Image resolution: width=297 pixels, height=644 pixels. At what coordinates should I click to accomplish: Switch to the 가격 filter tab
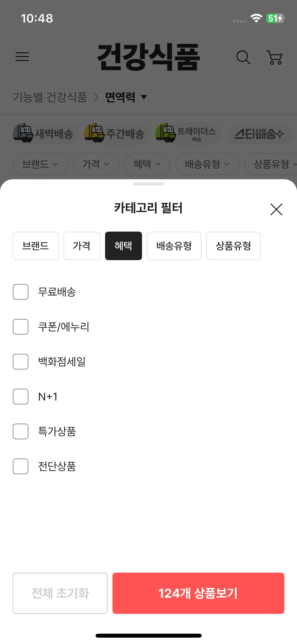click(82, 246)
